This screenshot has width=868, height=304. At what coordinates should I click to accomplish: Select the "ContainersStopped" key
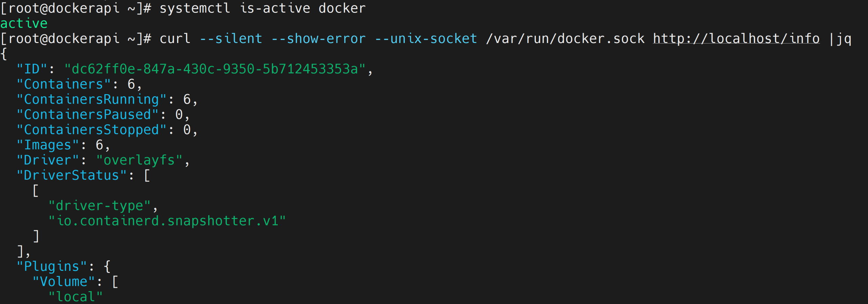click(91, 130)
